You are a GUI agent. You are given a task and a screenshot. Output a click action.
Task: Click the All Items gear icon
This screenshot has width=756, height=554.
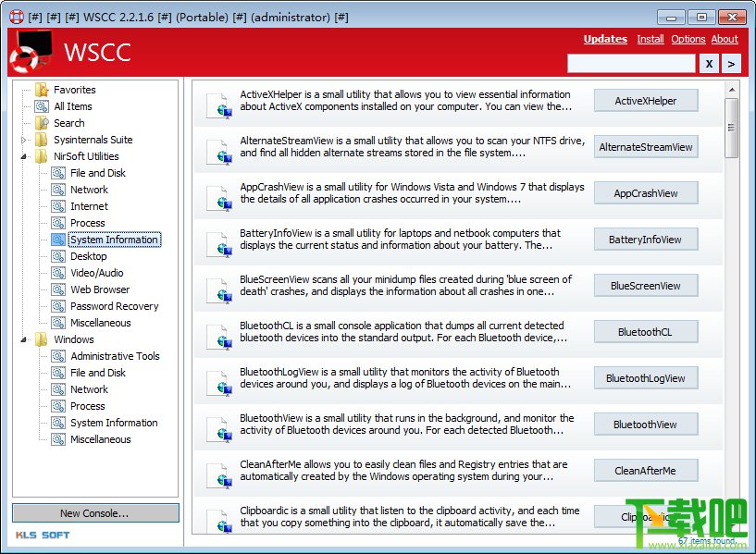pyautogui.click(x=42, y=106)
